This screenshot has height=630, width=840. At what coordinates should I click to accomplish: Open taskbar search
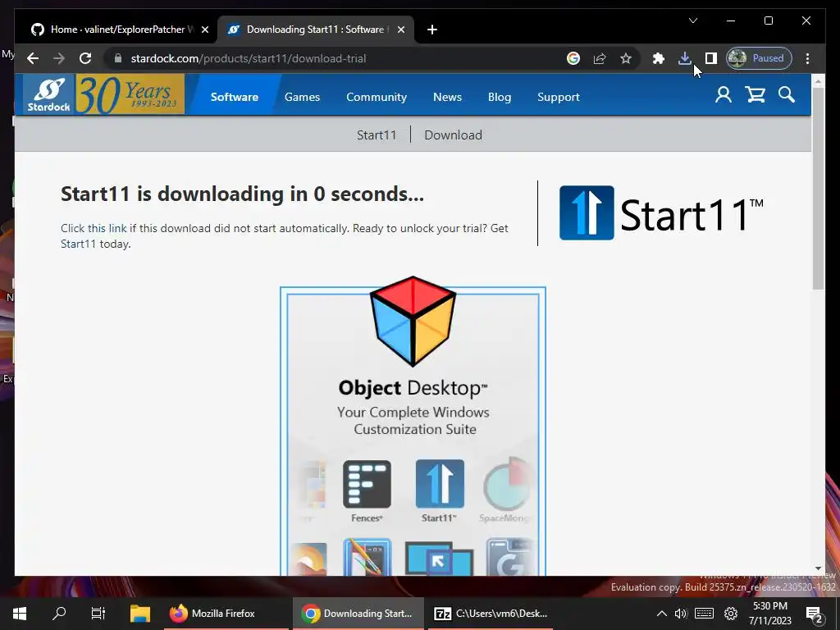point(59,614)
